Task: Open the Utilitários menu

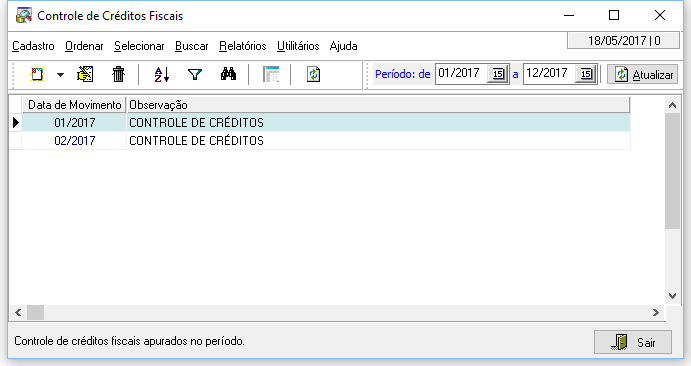Action: 298,46
